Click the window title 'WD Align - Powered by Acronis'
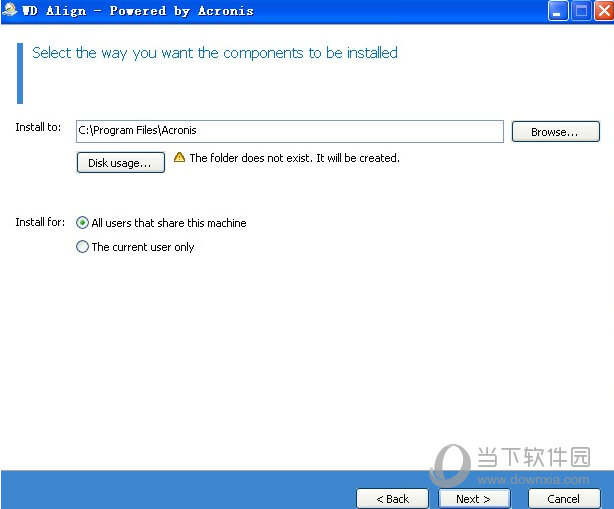The image size is (614, 509). (138, 11)
